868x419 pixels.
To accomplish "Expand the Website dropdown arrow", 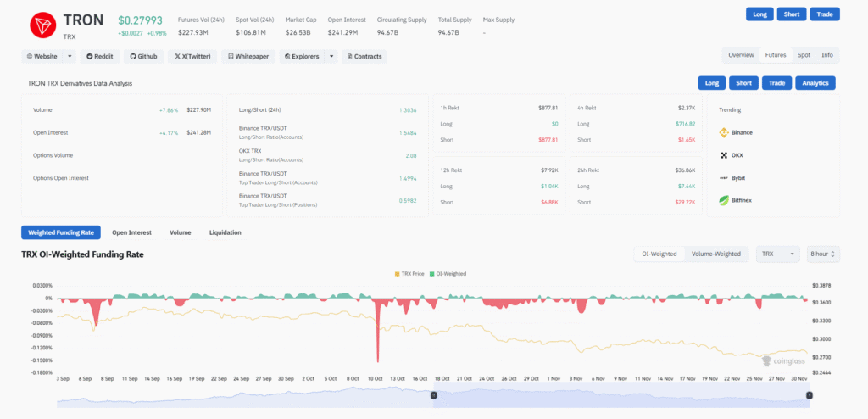I will click(70, 56).
